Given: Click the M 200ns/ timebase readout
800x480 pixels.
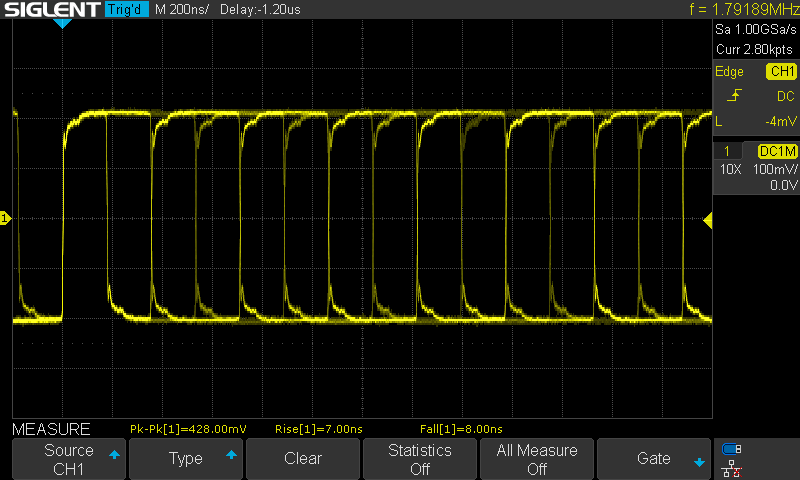Looking at the screenshot, I should pos(181,10).
